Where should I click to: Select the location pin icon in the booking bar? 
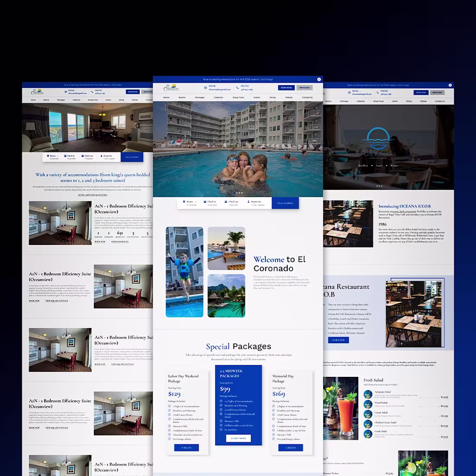184,202
